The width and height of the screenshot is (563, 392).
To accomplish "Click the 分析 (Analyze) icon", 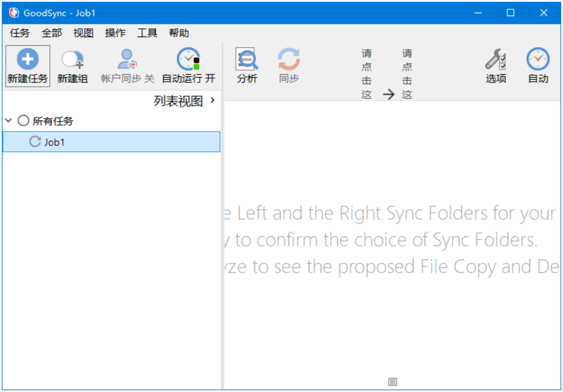I will [x=247, y=59].
